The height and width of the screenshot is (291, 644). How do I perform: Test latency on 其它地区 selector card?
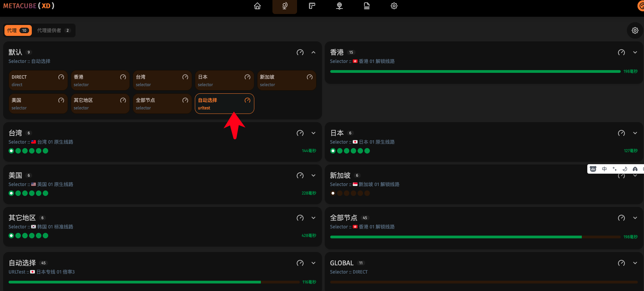coord(123,101)
